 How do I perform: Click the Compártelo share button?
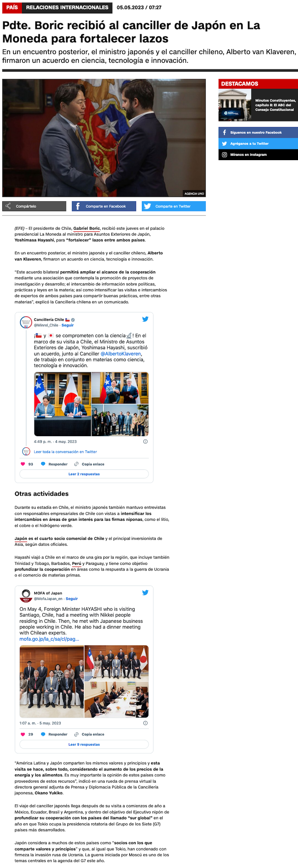(34, 206)
